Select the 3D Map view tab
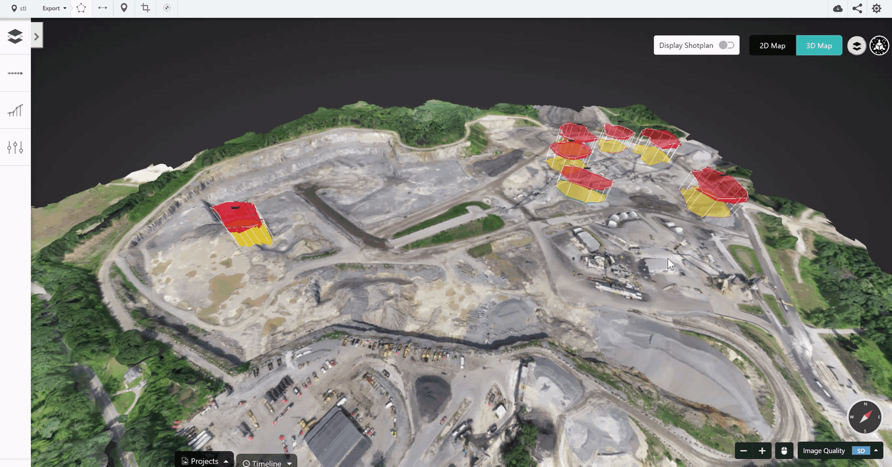892x467 pixels. [x=819, y=46]
